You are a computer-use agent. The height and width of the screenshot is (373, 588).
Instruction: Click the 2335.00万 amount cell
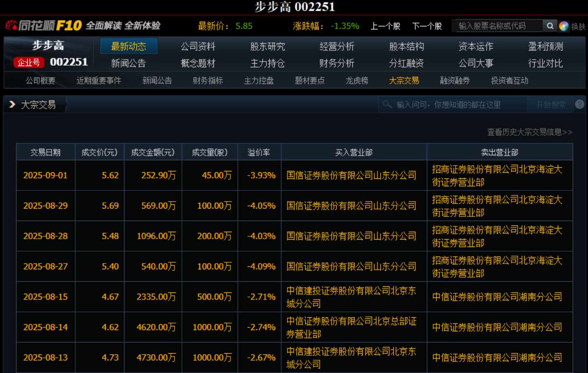pyautogui.click(x=153, y=297)
